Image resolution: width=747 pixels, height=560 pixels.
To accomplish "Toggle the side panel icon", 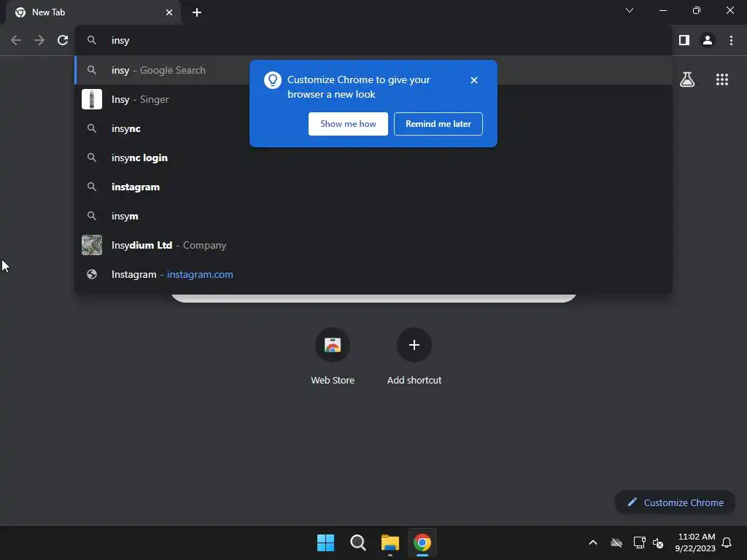I will tap(684, 41).
